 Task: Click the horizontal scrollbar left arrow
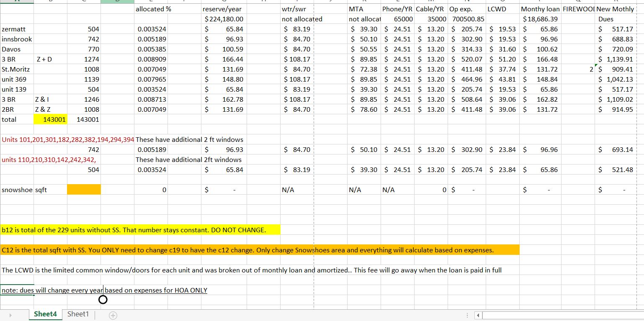coord(478,315)
